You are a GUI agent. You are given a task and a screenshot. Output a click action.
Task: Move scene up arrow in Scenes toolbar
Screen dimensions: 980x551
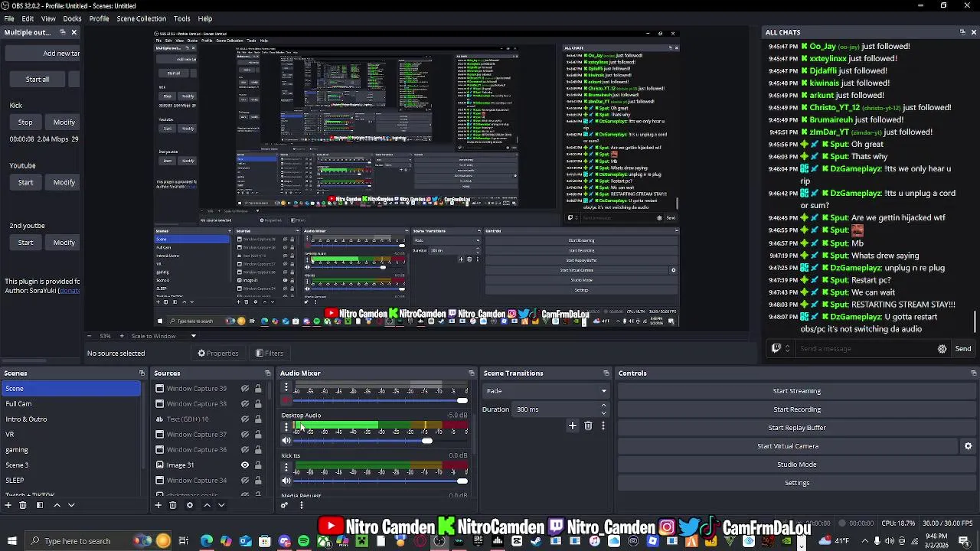tap(57, 505)
